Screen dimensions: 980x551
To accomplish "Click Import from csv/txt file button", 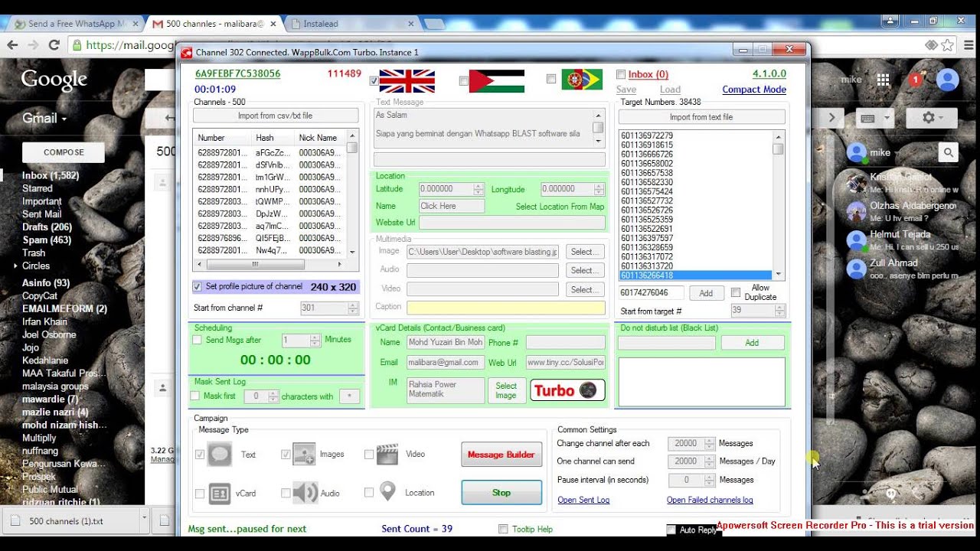I will click(x=276, y=116).
